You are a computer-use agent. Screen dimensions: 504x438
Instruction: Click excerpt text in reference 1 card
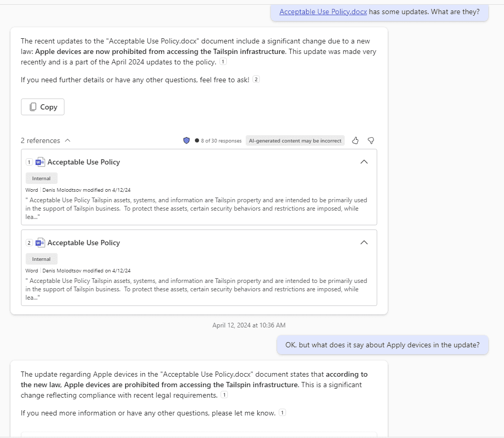[196, 209]
